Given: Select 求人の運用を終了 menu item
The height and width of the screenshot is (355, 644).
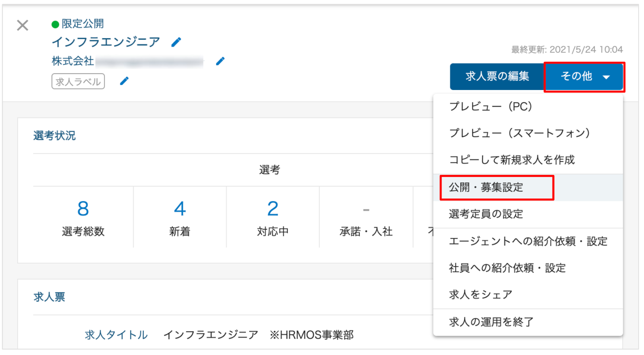Looking at the screenshot, I should pyautogui.click(x=528, y=322).
